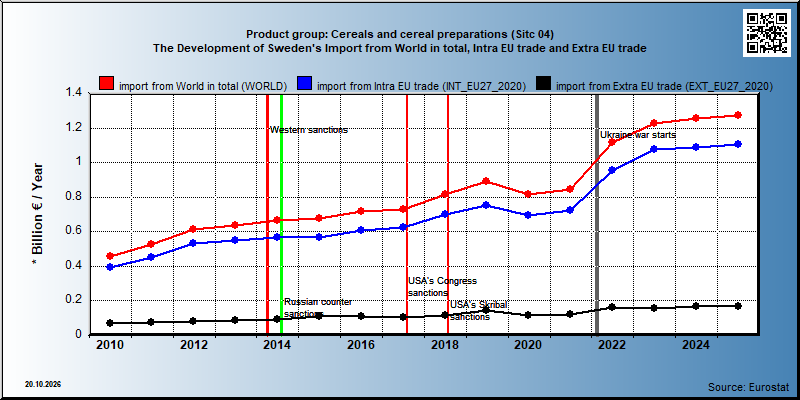
Task: Select legend label 'import from Intra EU trade (INT_EU27_2020)'
Action: (421, 86)
